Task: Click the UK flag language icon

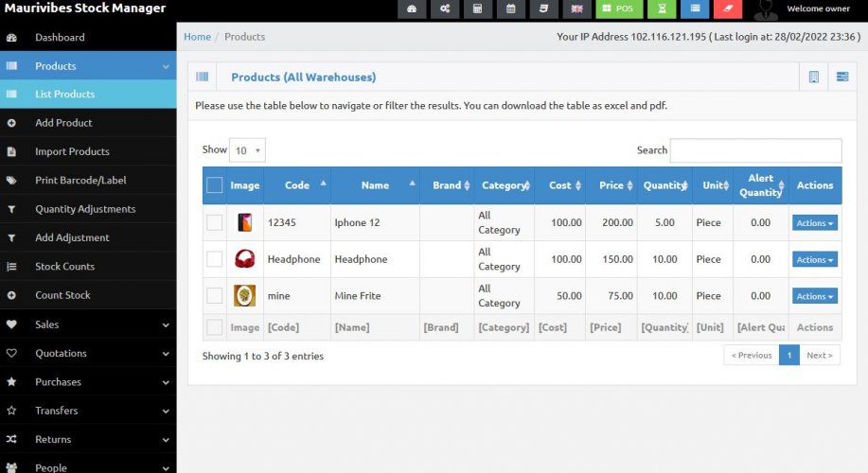Action: tap(576, 9)
